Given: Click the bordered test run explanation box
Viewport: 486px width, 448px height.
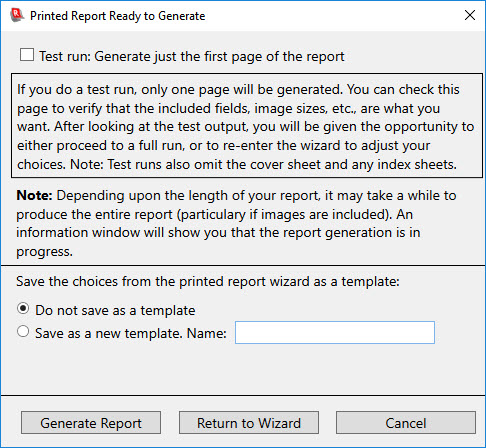Looking at the screenshot, I should [x=247, y=126].
